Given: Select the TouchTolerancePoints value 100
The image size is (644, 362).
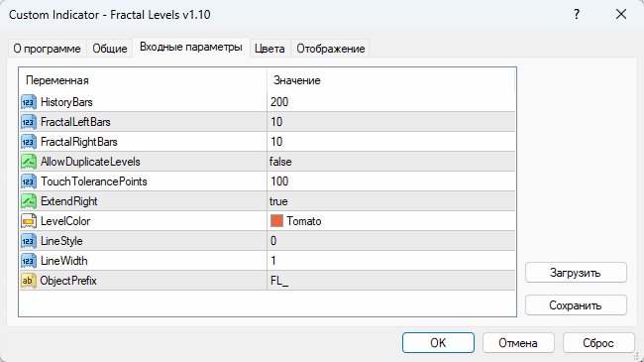Looking at the screenshot, I should pos(279,181).
